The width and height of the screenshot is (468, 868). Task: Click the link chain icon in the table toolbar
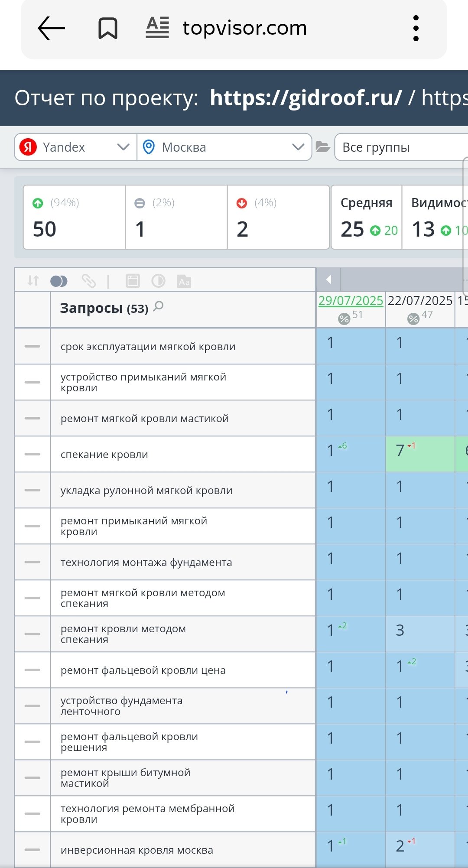pos(89,281)
